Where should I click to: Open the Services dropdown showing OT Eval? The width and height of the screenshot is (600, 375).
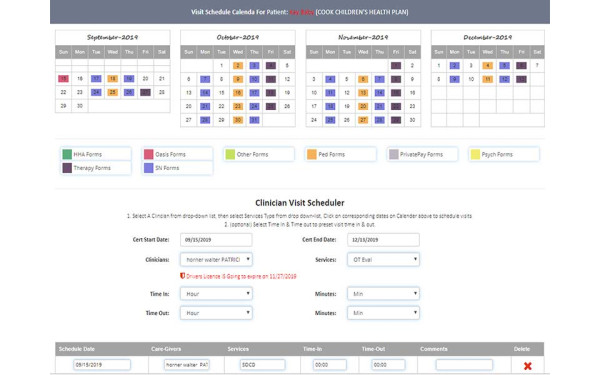click(383, 259)
